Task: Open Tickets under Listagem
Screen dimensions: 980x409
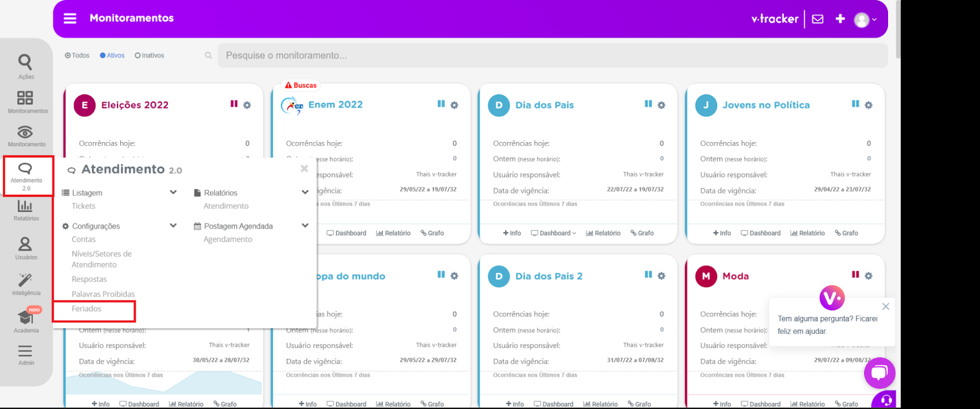Action: tap(83, 206)
